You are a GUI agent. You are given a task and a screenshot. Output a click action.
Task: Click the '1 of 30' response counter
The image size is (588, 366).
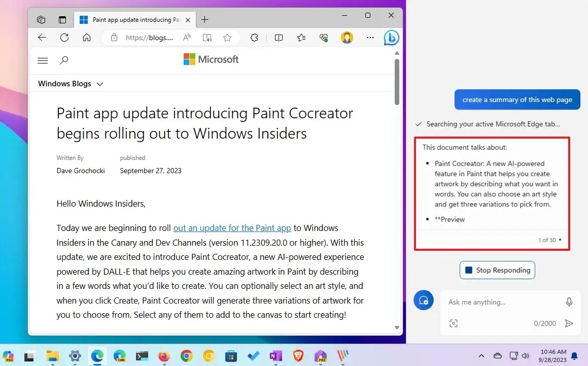(x=547, y=240)
